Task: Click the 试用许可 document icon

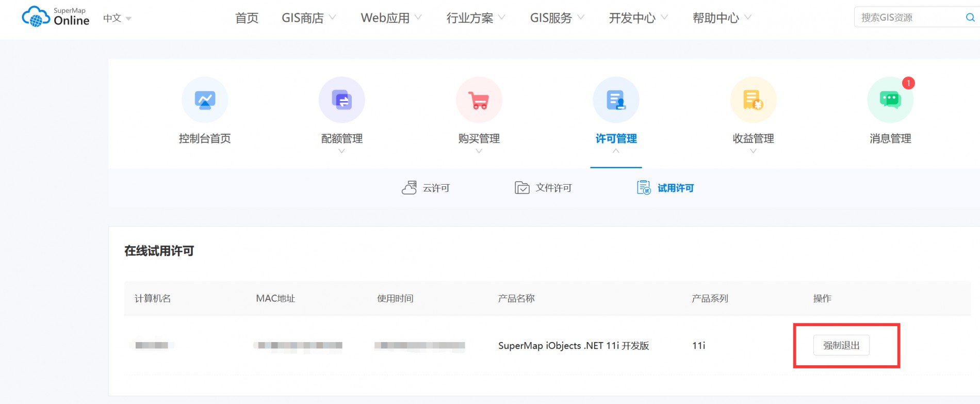Action: tap(644, 188)
